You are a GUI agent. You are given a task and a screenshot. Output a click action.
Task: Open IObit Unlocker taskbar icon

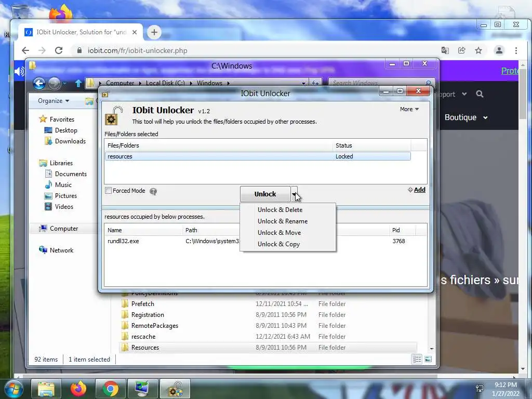coord(175,389)
